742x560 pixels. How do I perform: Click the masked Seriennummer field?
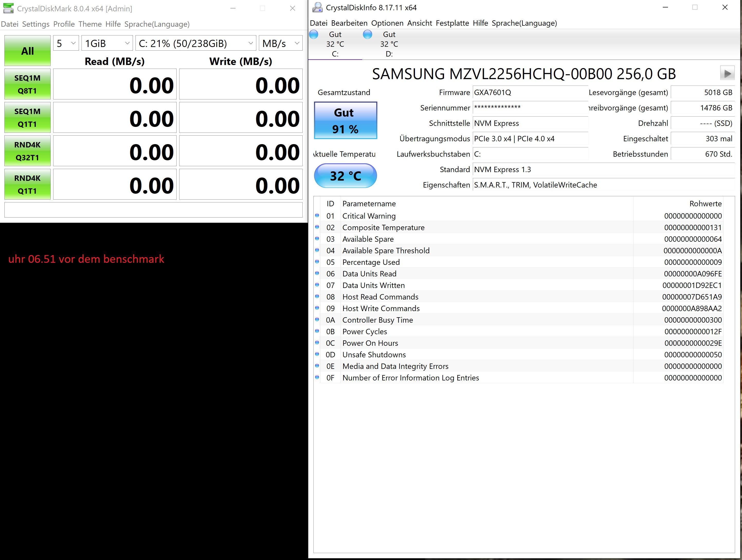click(x=530, y=108)
